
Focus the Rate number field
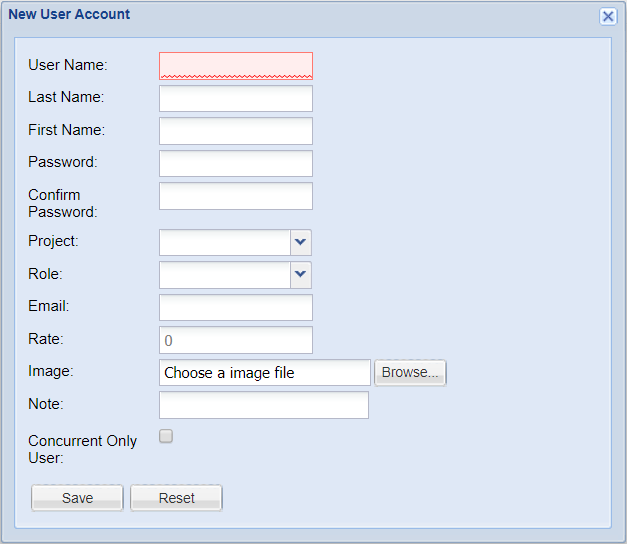[x=236, y=340]
